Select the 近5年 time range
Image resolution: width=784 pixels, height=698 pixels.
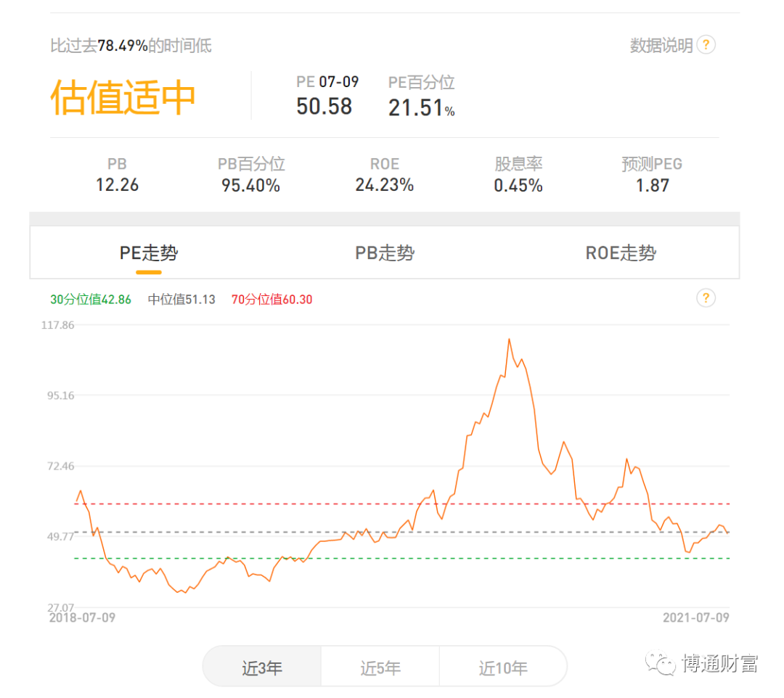coord(380,668)
